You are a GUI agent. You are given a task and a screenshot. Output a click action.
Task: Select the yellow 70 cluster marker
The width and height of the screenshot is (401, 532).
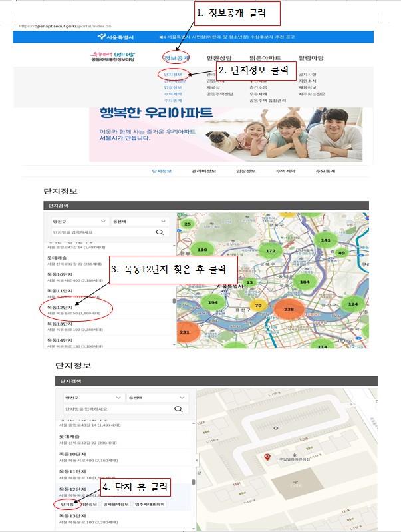tap(258, 306)
